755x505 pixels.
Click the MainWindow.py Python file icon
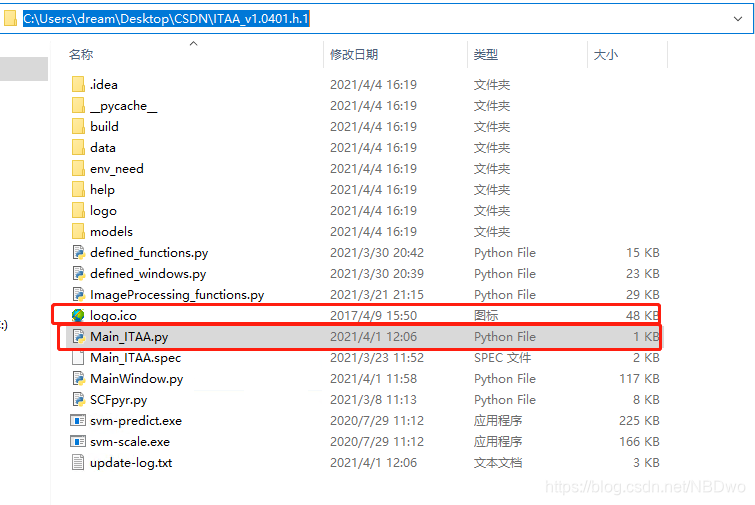78,378
